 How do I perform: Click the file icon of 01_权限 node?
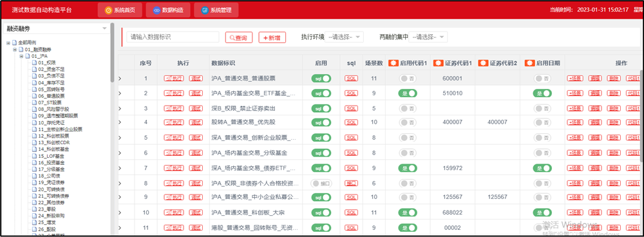35,62
